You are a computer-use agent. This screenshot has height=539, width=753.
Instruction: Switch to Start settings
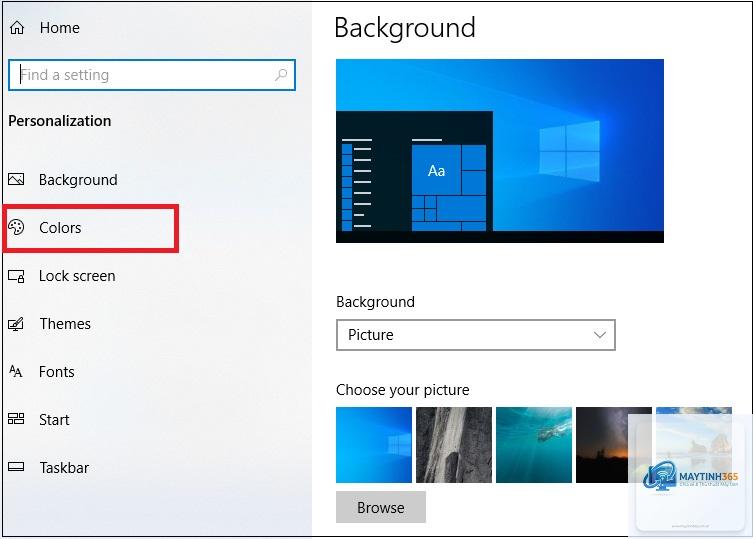coord(54,420)
